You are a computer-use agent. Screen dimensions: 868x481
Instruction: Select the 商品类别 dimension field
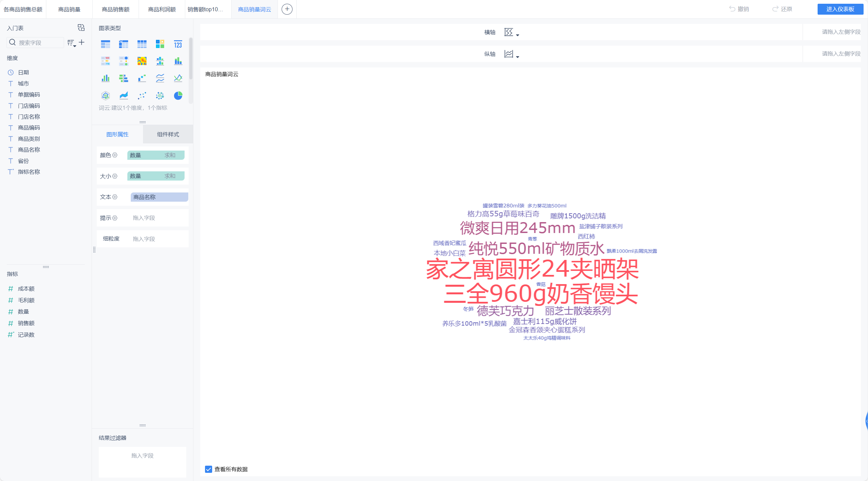coord(29,139)
